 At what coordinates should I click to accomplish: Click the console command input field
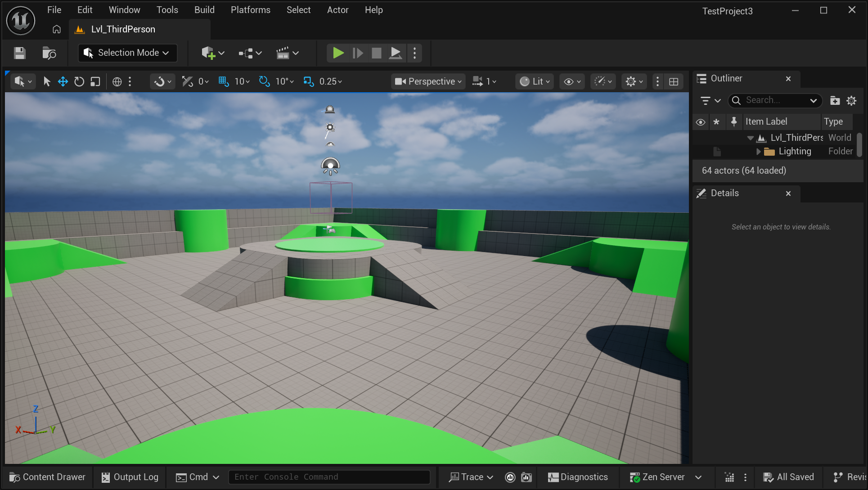[328, 477]
